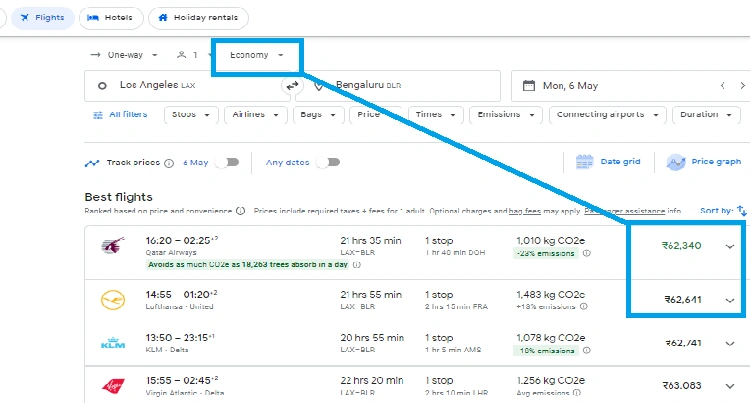Screen dimensions: 751x403
Task: Click the Qatar Airways logo
Action: click(113, 245)
